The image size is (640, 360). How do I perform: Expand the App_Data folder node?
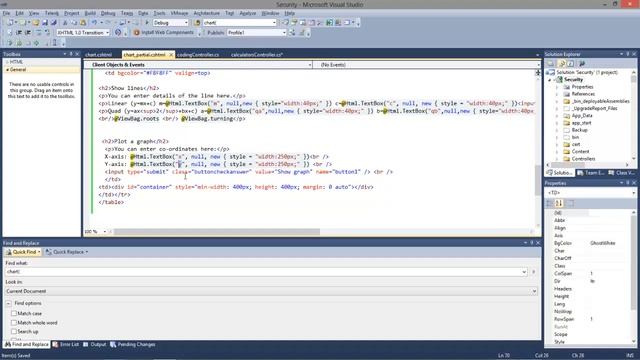pyautogui.click(x=557, y=116)
